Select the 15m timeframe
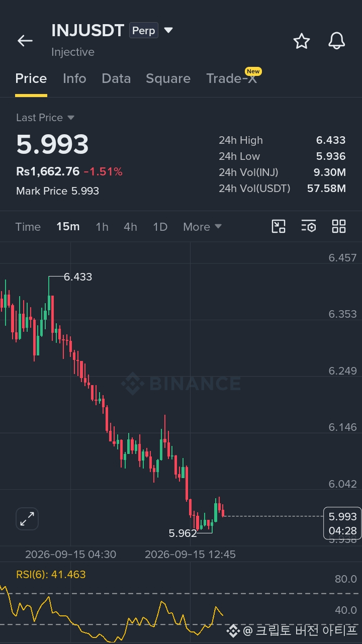The width and height of the screenshot is (362, 644). (68, 227)
